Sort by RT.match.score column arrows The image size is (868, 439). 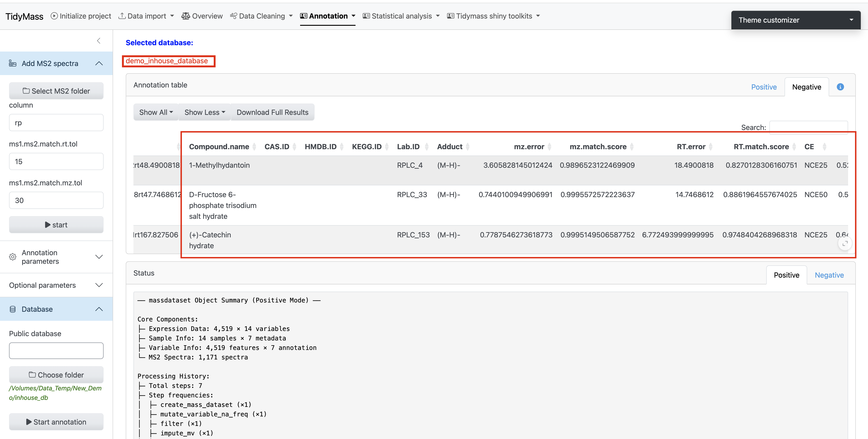794,146
